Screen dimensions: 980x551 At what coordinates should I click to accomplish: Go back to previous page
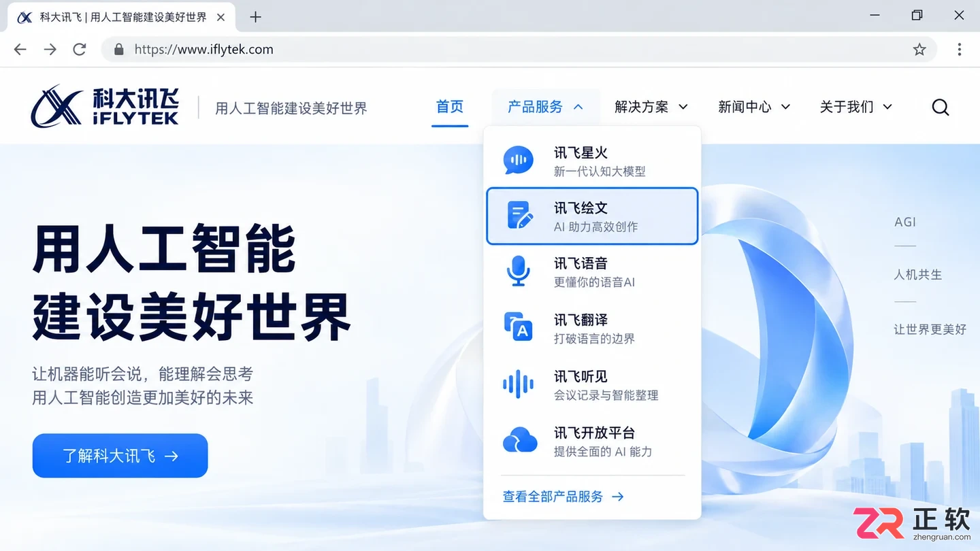tap(20, 50)
